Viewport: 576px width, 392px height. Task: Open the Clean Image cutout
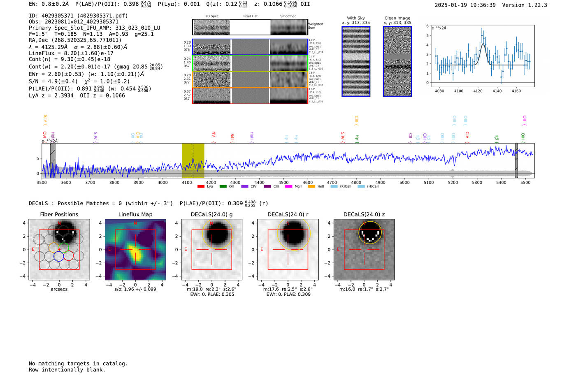[x=397, y=61]
